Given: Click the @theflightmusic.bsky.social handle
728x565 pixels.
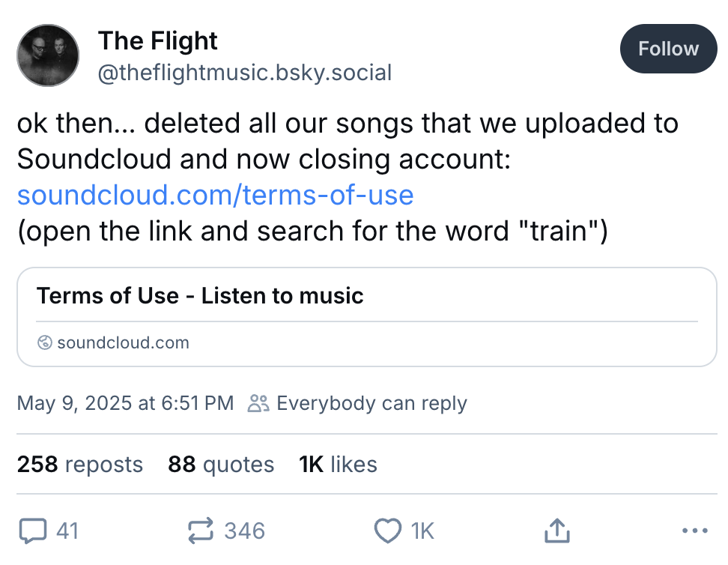Looking at the screenshot, I should tap(245, 73).
